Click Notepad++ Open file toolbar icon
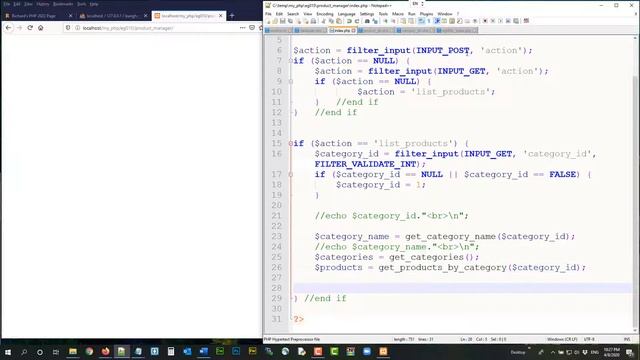The height and width of the screenshot is (360, 640). click(275, 21)
